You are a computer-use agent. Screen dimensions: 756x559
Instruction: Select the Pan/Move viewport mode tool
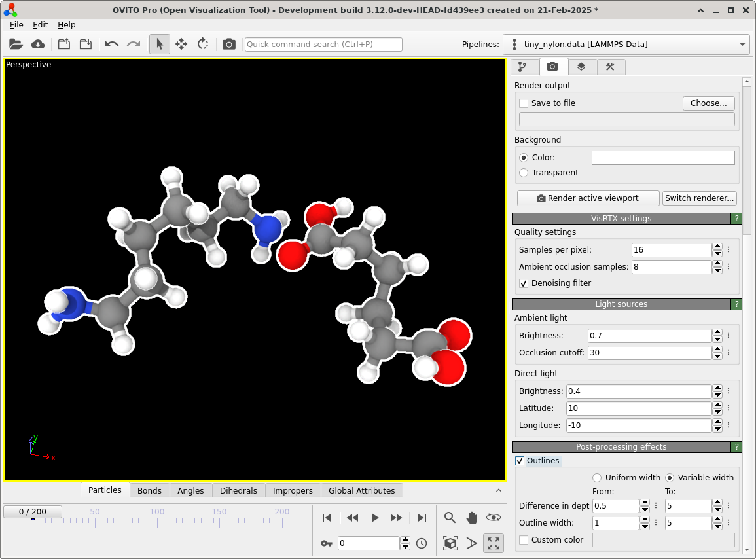pos(181,44)
